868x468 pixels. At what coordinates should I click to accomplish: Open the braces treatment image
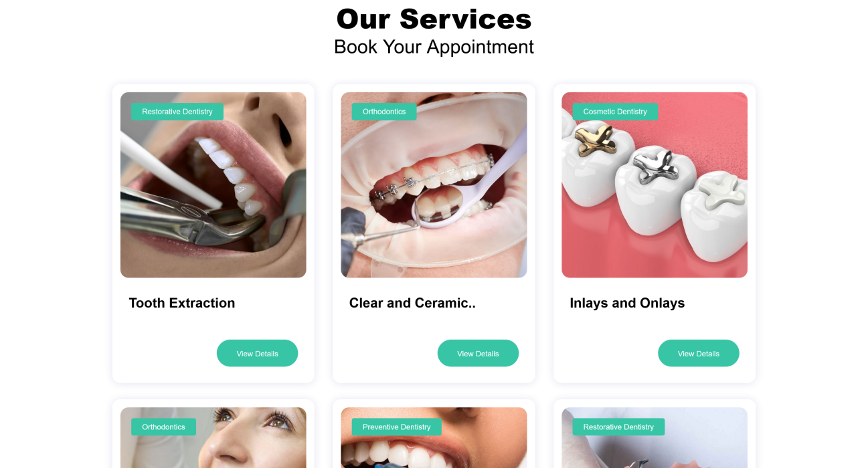434,185
